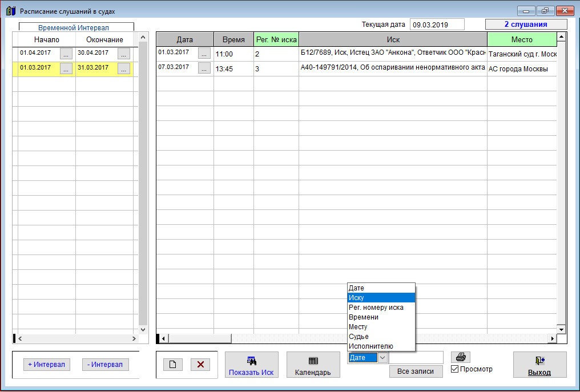Screen dimensions: 580x392
Task: Click the 2 слушания counter button
Action: tap(526, 25)
